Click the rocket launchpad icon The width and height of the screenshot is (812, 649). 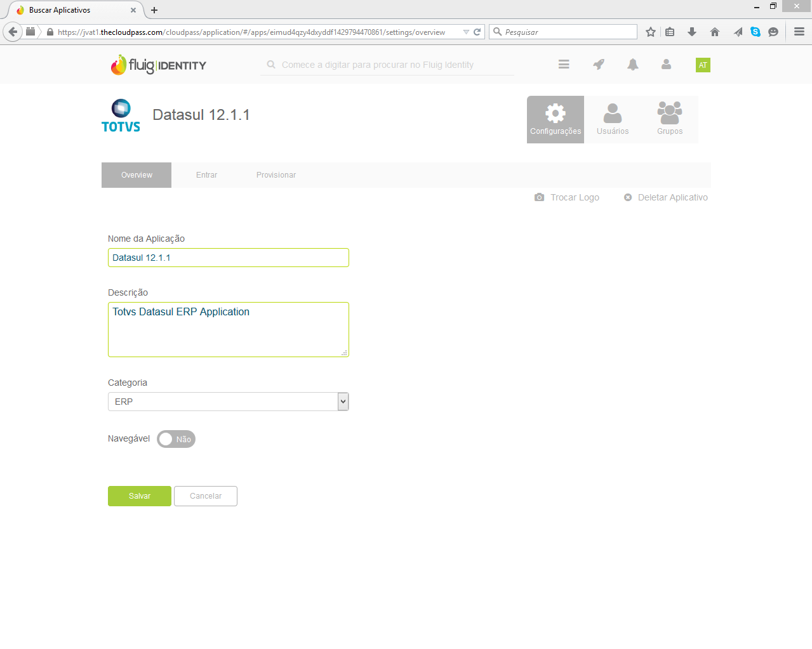pyautogui.click(x=599, y=65)
